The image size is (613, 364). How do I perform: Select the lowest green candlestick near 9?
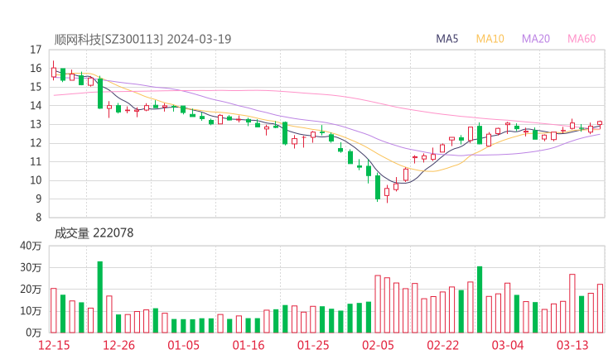coord(378,188)
